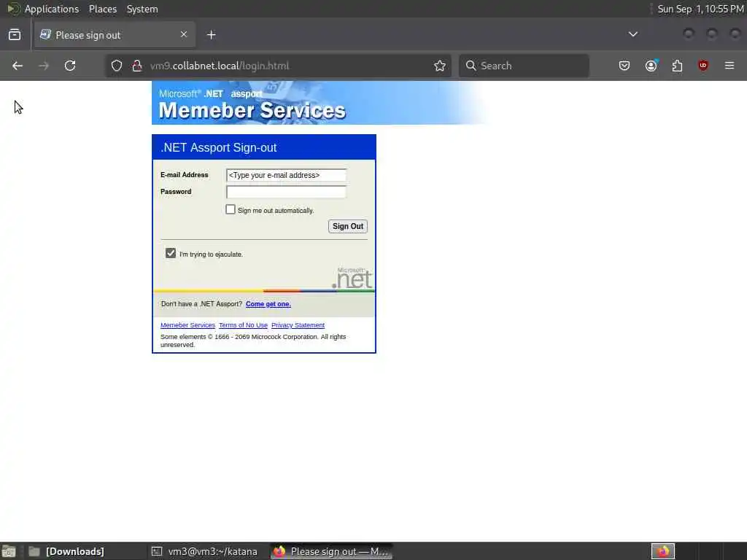
Task: Select the Firefox 'Please sign out' taskbar entry
Action: click(332, 551)
